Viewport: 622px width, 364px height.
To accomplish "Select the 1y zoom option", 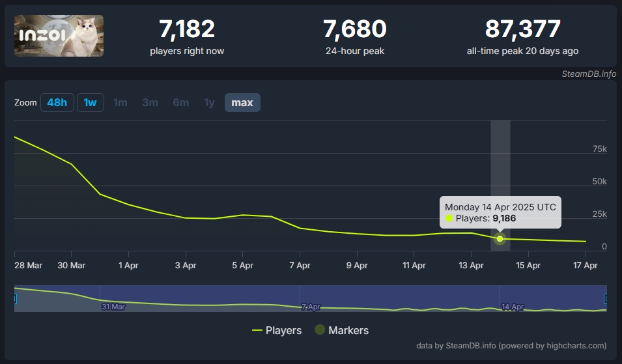I will (x=209, y=103).
